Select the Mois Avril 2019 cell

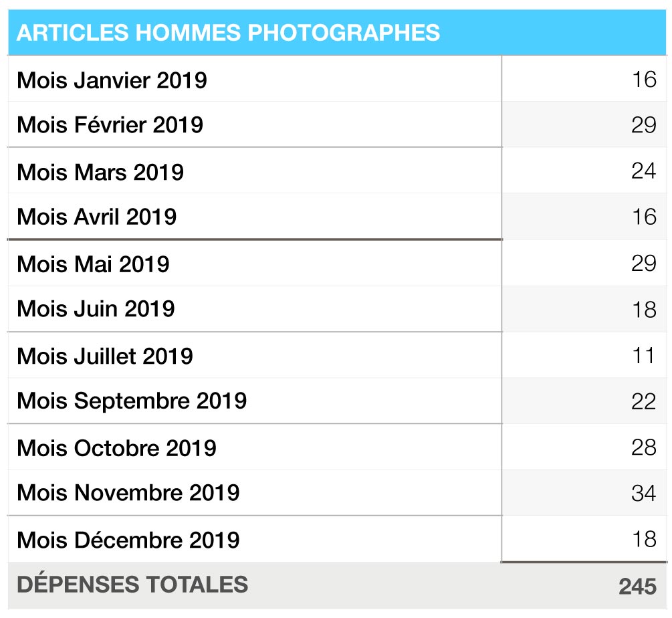click(x=97, y=217)
